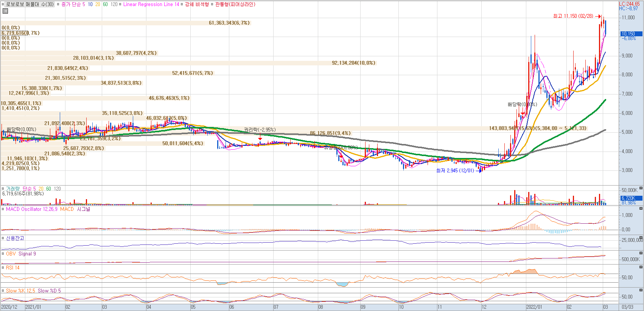This screenshot has width=644, height=311.
Task: Click the square marker beside OBV
Action: pos(3,254)
